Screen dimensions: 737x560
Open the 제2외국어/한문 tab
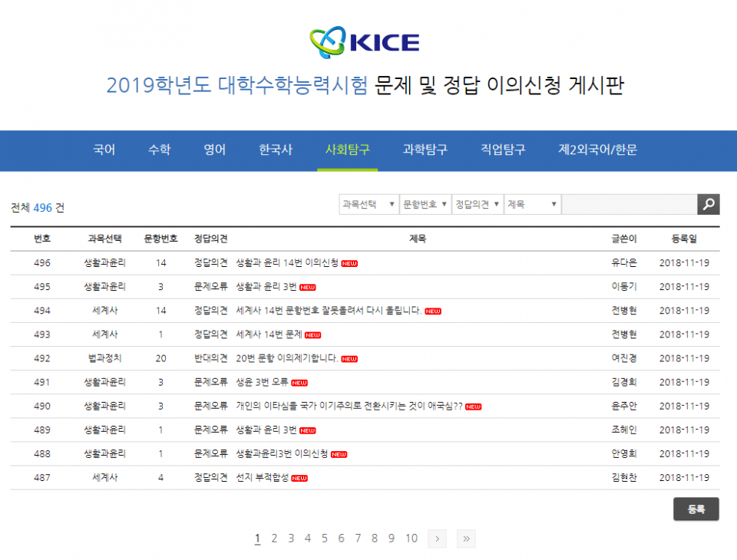tap(597, 150)
